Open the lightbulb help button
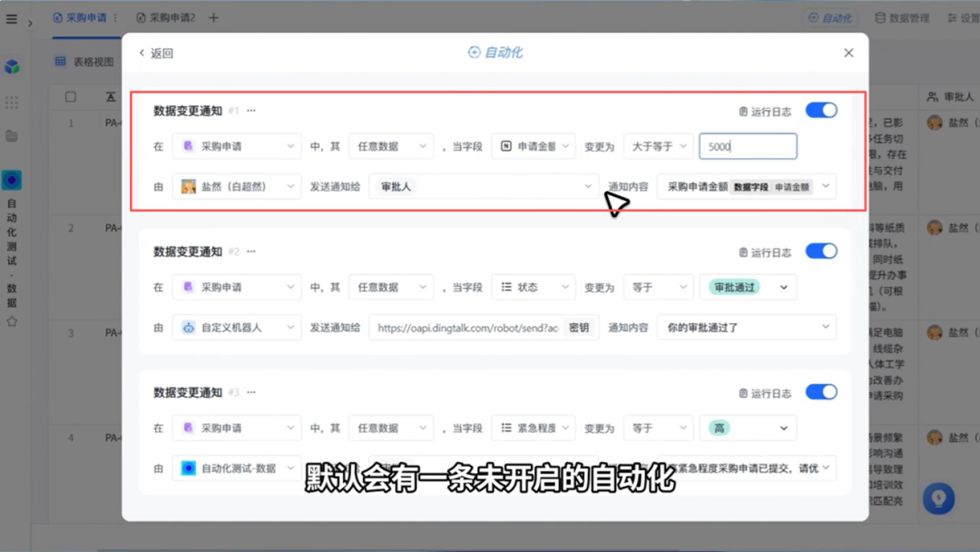This screenshot has width=980, height=552. 938,498
